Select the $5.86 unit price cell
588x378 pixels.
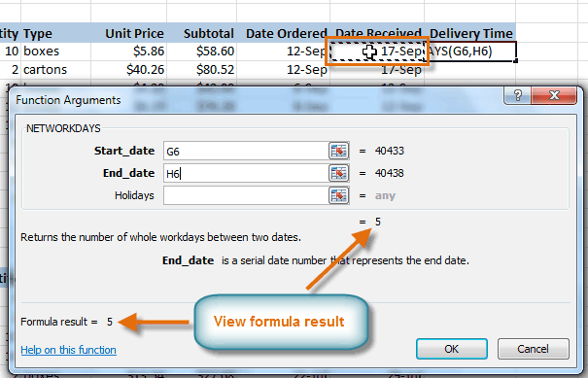point(128,51)
